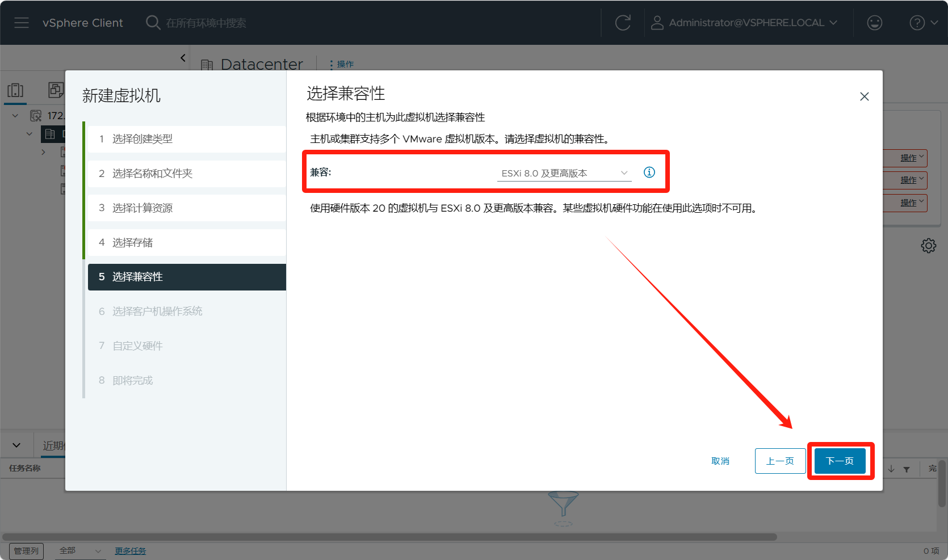Click the task filter funnel icon
The height and width of the screenshot is (560, 948).
(907, 469)
